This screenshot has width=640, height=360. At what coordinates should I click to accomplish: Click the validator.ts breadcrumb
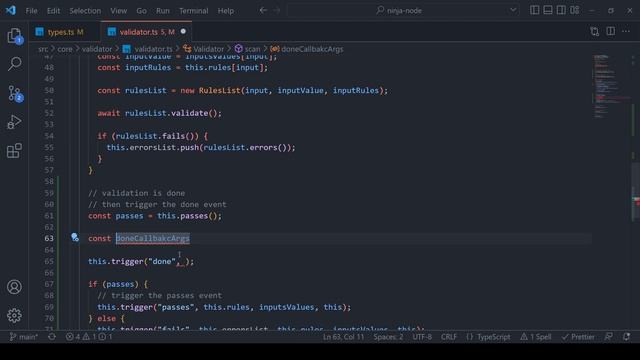148,49
